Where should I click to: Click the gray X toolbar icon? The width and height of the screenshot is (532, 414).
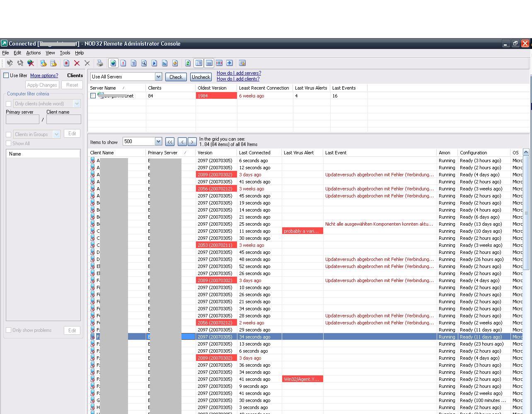pos(87,63)
